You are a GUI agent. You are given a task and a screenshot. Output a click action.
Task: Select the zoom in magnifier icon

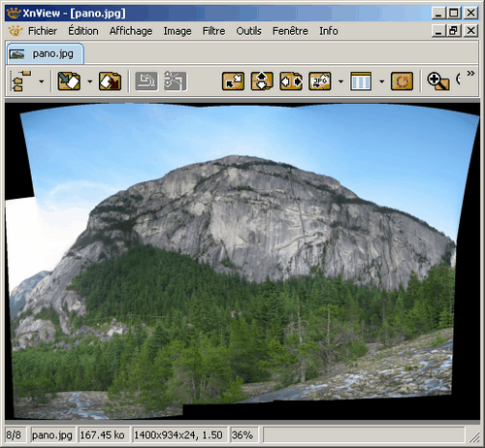[438, 81]
